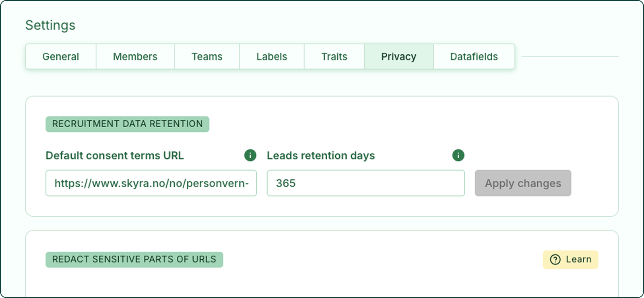Open the Datafields tab
644x298 pixels.
coord(474,57)
